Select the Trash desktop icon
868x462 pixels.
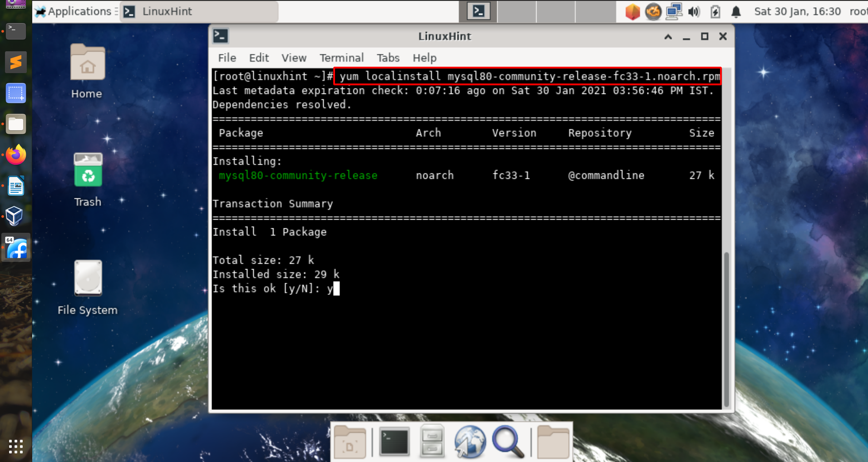pos(88,180)
